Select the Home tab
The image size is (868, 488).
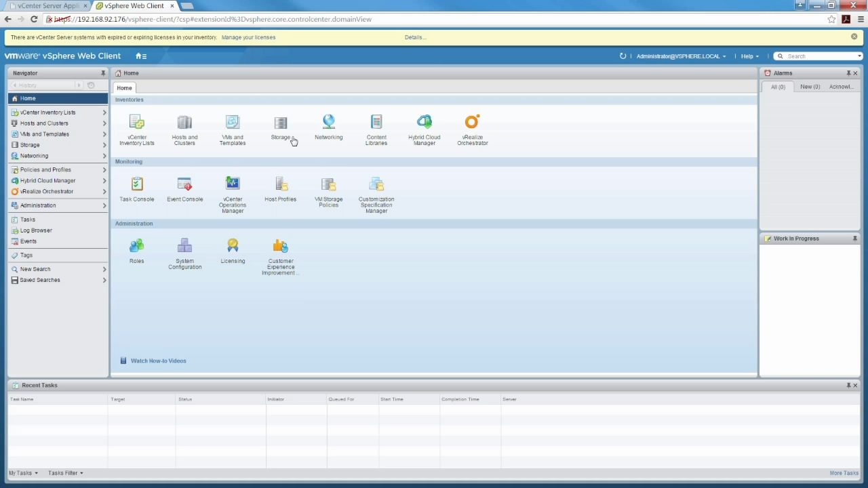click(124, 88)
